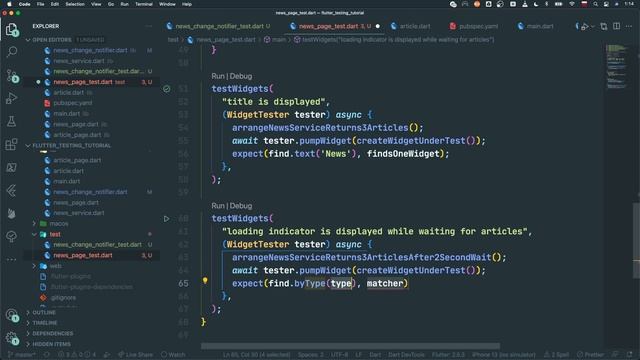Image resolution: width=640 pixels, height=360 pixels.
Task: Switch to pubspec.yaml editor tab
Action: 473,26
